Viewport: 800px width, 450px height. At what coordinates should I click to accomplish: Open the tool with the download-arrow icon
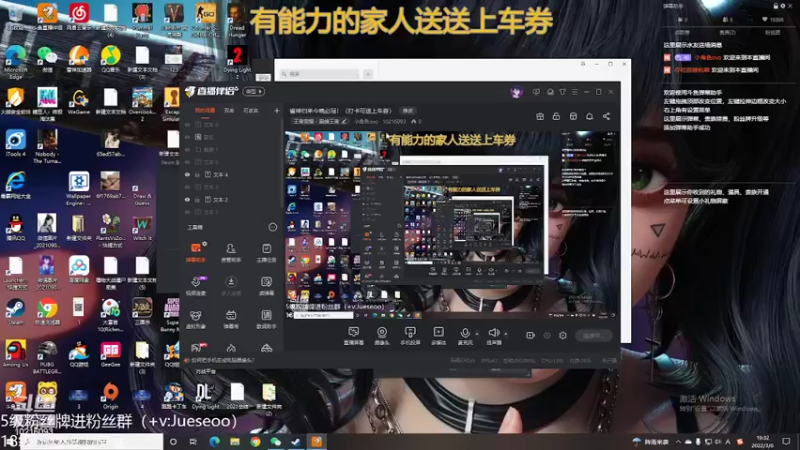coord(231,286)
